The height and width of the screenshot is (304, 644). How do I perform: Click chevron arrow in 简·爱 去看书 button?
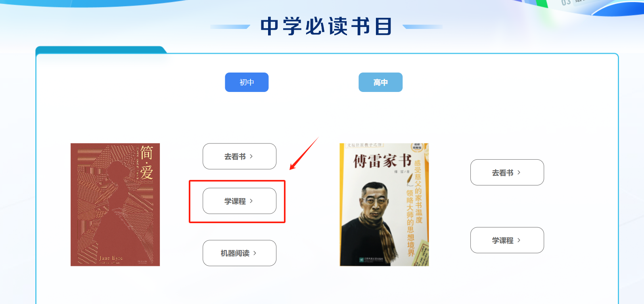click(251, 156)
